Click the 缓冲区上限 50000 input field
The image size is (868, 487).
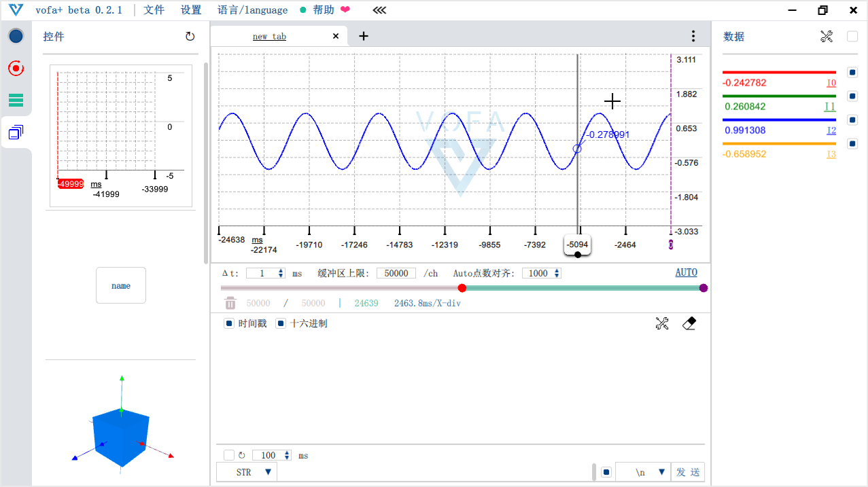[x=396, y=273]
